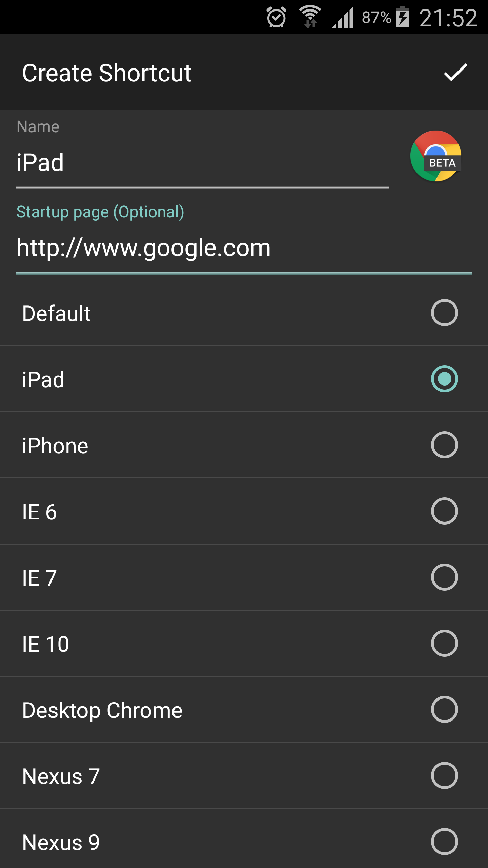Edit the Startup page URL field

(x=243, y=248)
